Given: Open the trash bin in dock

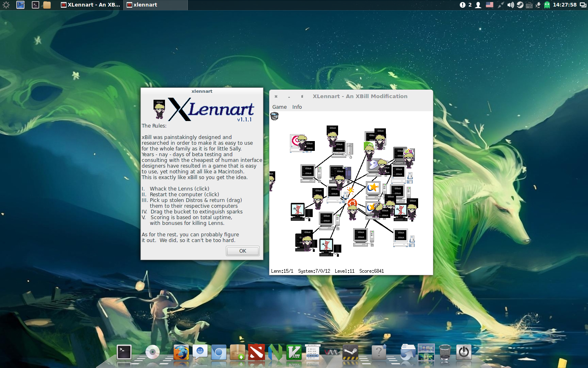Looking at the screenshot, I should (x=445, y=352).
